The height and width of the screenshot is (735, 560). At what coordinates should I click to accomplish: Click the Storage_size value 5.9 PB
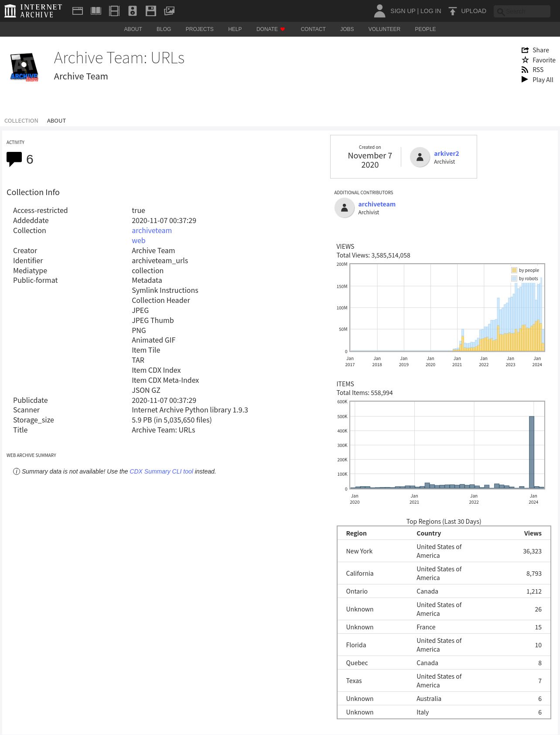[172, 420]
